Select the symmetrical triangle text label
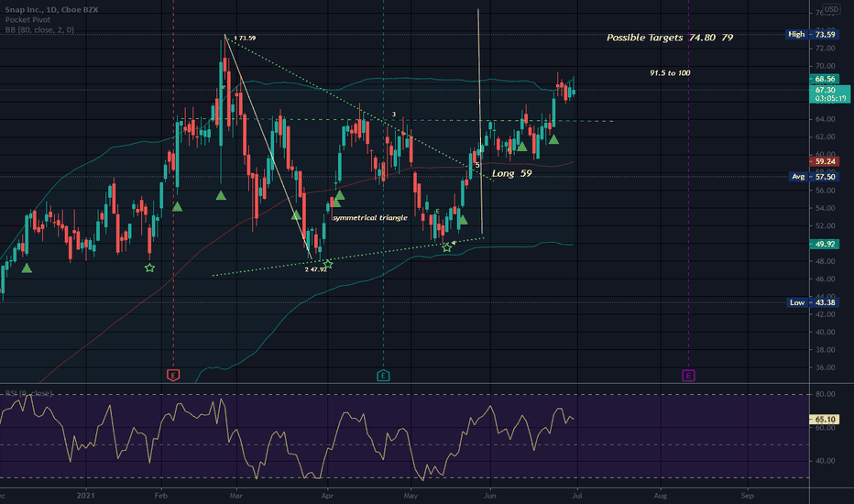The width and height of the screenshot is (854, 504). click(370, 217)
